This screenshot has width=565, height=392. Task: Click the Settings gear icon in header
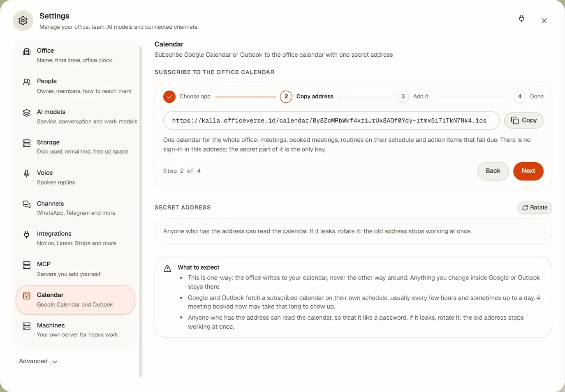(x=23, y=21)
